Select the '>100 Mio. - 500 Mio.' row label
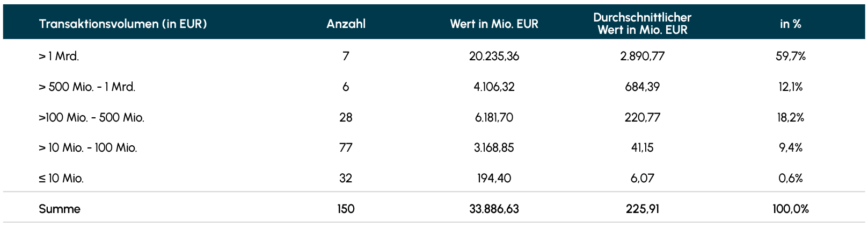Viewport: 868px width, 227px height. [x=91, y=117]
